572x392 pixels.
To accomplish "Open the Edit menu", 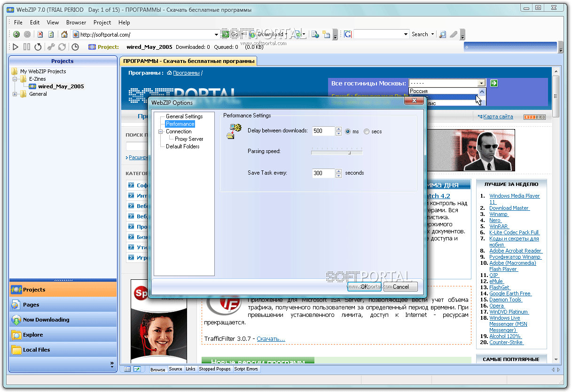I will pos(35,22).
